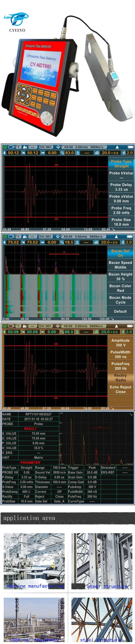The height and width of the screenshot is (644, 135).
Task: Change Rectiry Radio setting
Action: click(x=120, y=378)
